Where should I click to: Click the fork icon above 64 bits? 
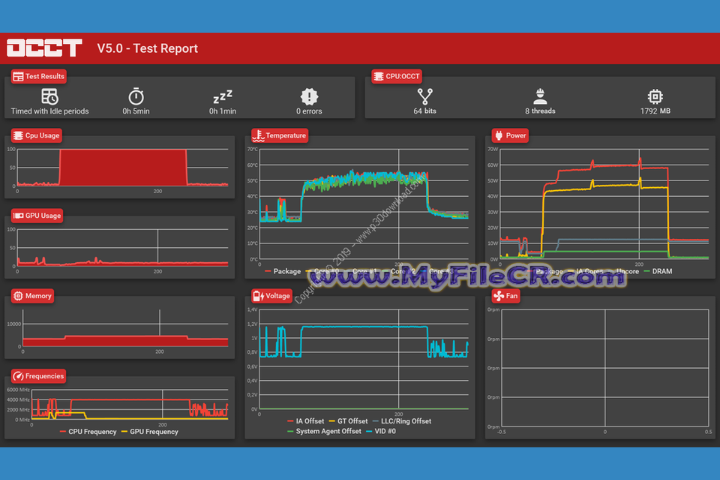[x=425, y=96]
